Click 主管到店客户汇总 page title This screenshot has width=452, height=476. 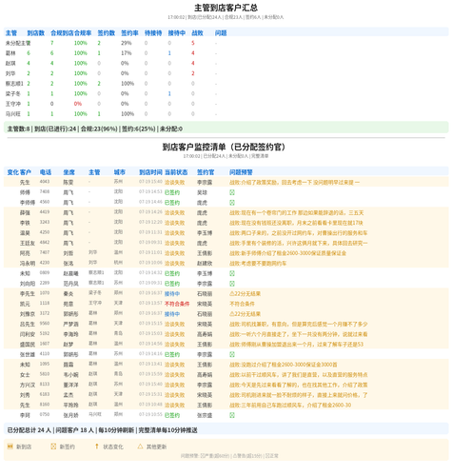click(x=226, y=8)
